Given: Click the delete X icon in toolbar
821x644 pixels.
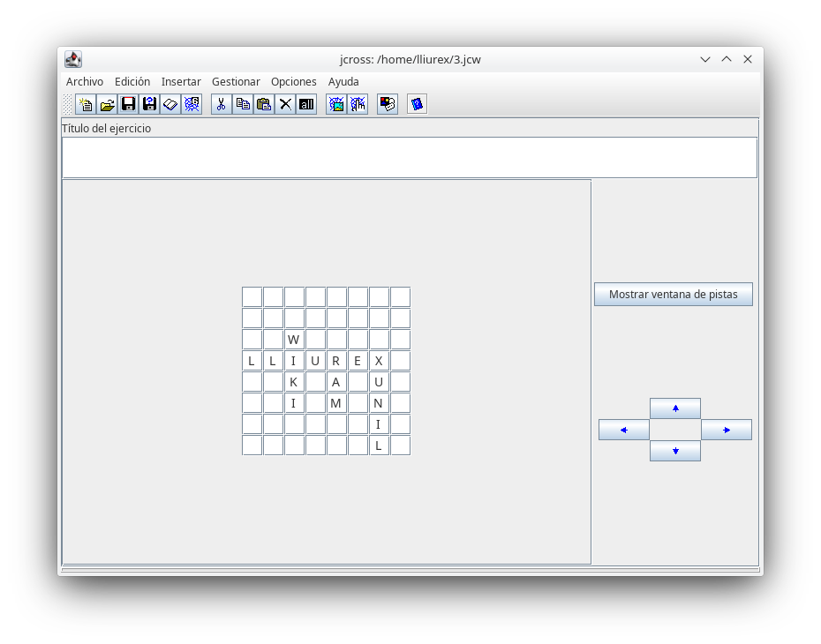Looking at the screenshot, I should pyautogui.click(x=285, y=104).
